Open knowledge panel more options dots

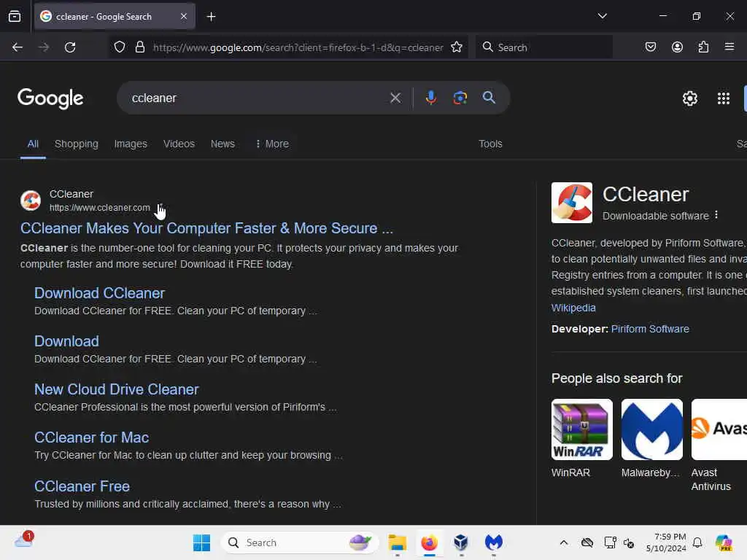(716, 215)
